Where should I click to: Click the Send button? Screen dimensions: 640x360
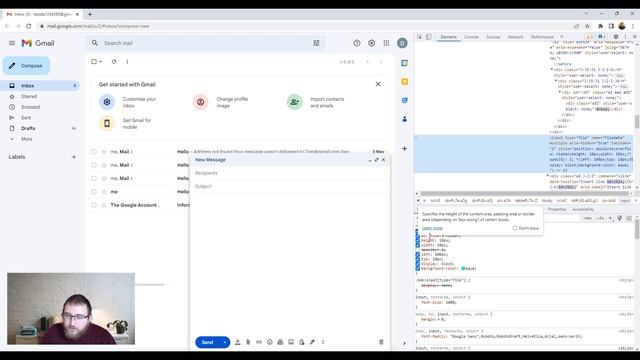point(207,342)
